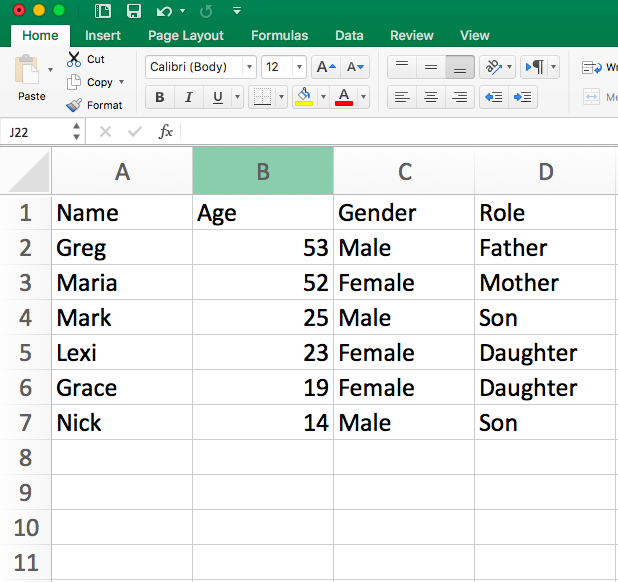Click the Cut scissors icon
Viewport: 618px width, 582px height.
[74, 59]
